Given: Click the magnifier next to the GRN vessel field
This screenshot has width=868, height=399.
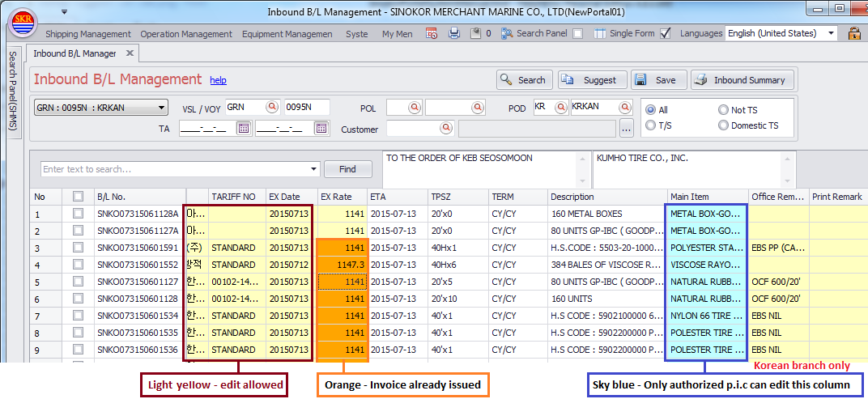Looking at the screenshot, I should [x=271, y=107].
